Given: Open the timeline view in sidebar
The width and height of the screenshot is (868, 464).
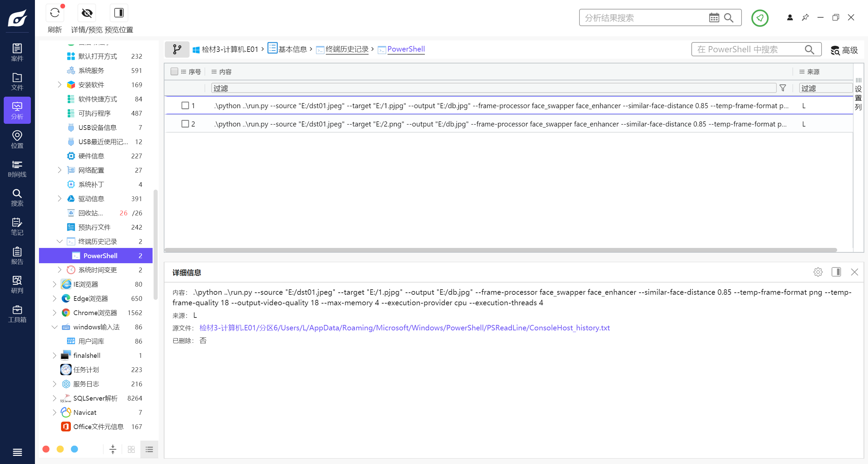Looking at the screenshot, I should click(x=17, y=169).
